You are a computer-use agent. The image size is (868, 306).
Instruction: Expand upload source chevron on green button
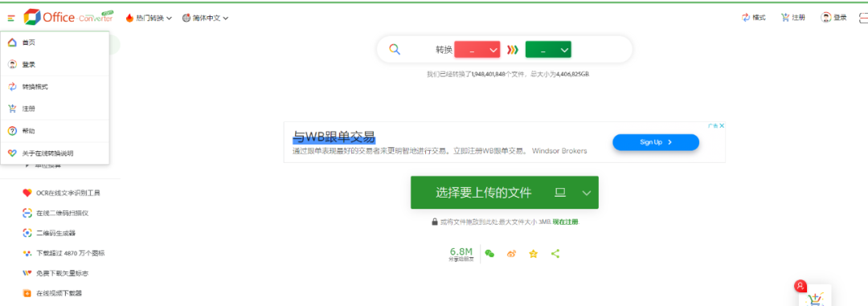[587, 193]
